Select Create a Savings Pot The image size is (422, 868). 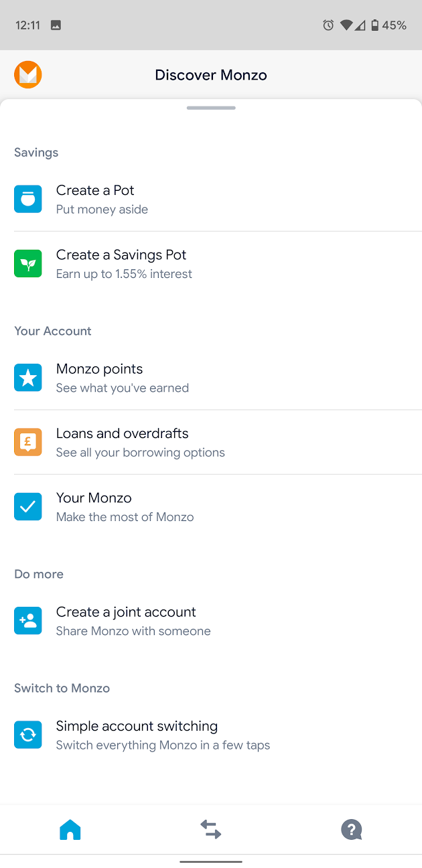point(211,264)
